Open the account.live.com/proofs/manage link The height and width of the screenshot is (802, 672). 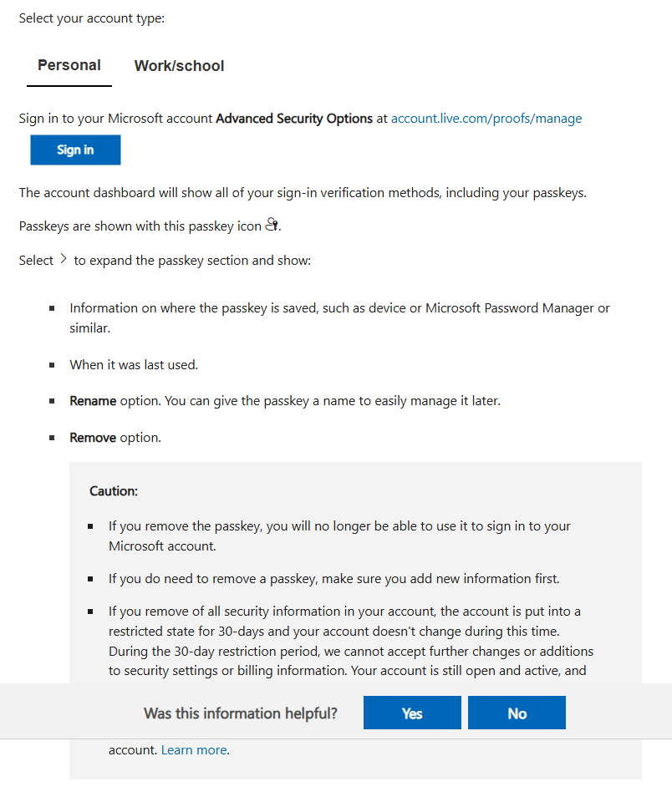coord(486,119)
